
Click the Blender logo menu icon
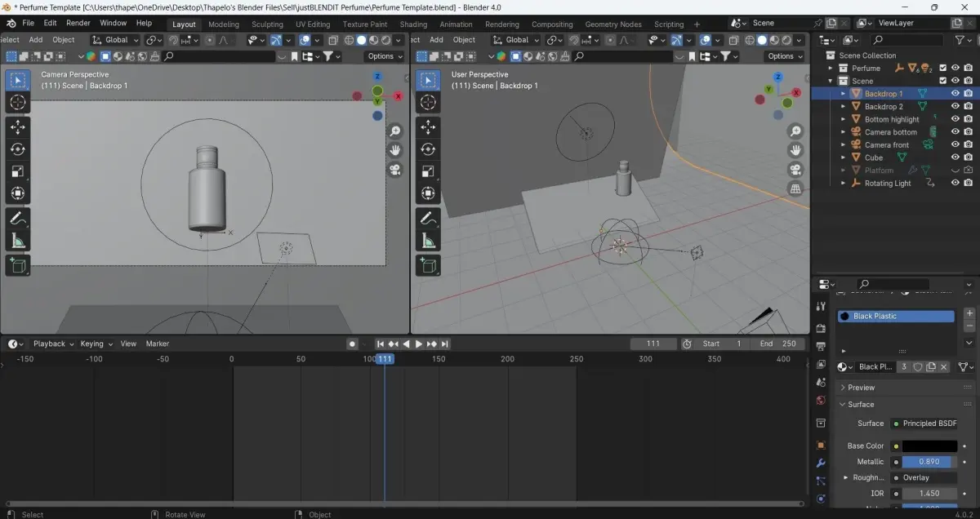coord(11,23)
